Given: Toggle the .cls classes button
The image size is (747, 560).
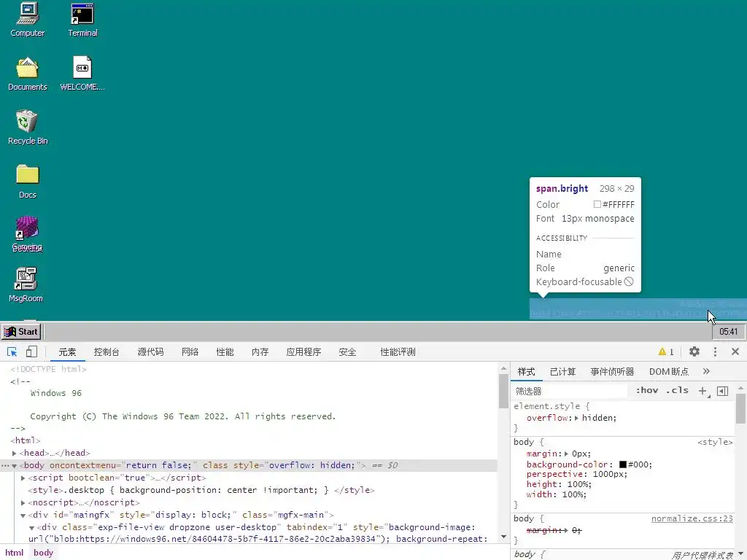Looking at the screenshot, I should [677, 391].
